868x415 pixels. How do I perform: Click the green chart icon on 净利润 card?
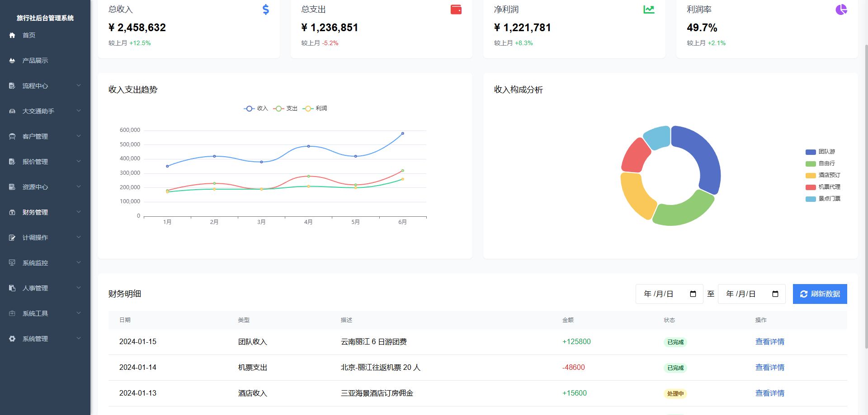(x=649, y=9)
